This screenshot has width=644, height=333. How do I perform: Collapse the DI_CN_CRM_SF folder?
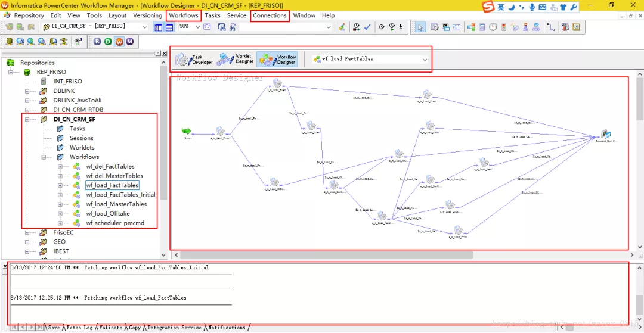tap(27, 119)
